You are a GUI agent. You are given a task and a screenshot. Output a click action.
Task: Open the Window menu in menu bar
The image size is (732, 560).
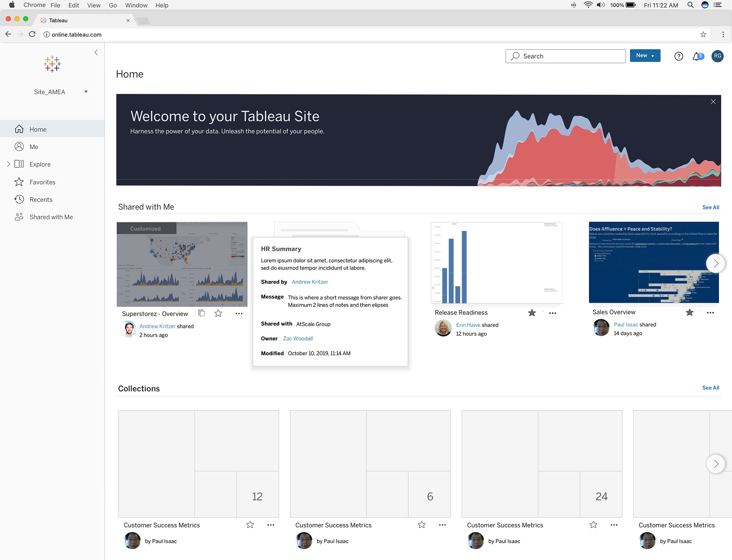(136, 5)
